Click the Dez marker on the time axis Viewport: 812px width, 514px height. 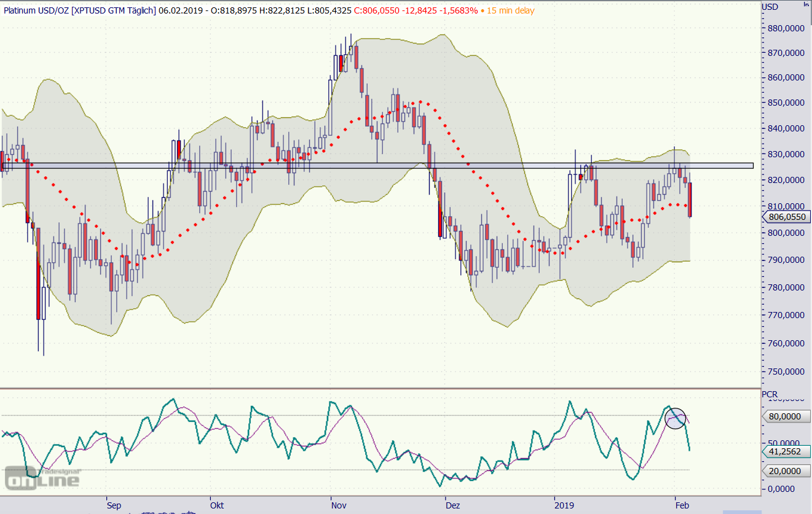(x=452, y=505)
